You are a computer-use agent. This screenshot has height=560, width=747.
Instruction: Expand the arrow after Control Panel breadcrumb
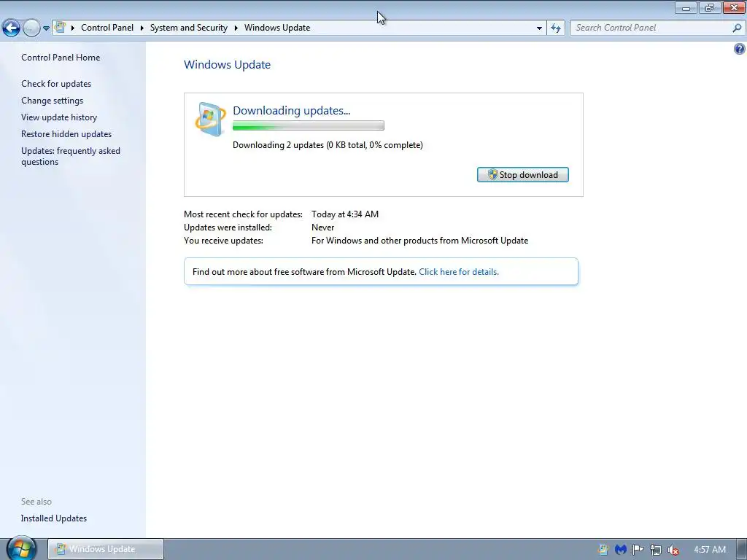(142, 28)
